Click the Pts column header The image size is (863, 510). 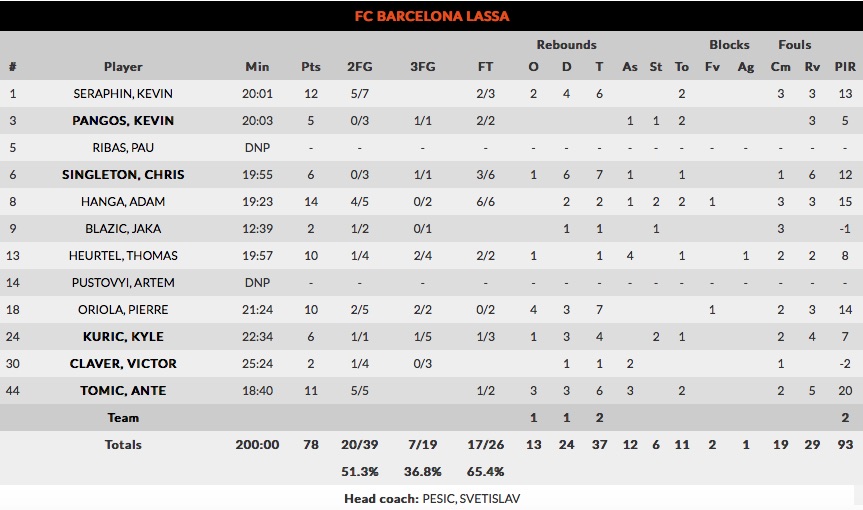(x=311, y=67)
